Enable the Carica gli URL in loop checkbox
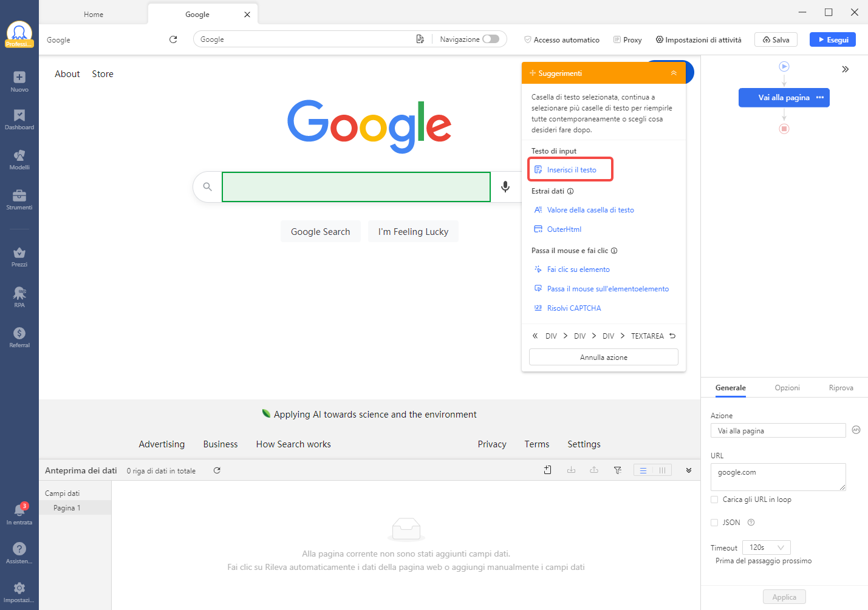 pyautogui.click(x=714, y=499)
